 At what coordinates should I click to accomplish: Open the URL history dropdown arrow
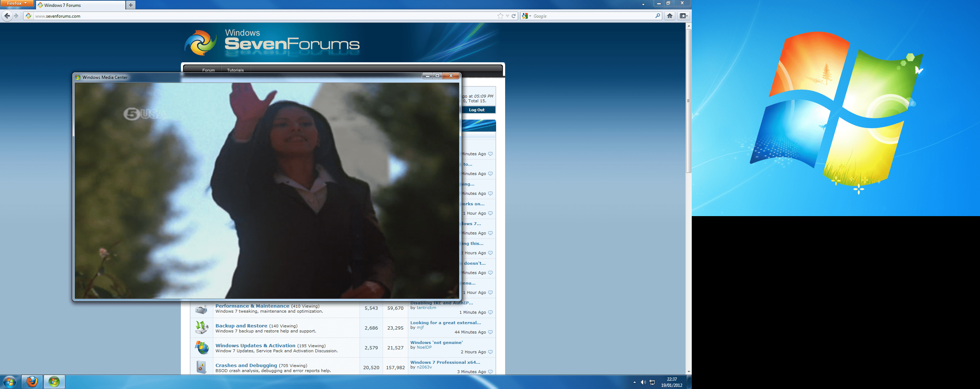click(x=507, y=16)
